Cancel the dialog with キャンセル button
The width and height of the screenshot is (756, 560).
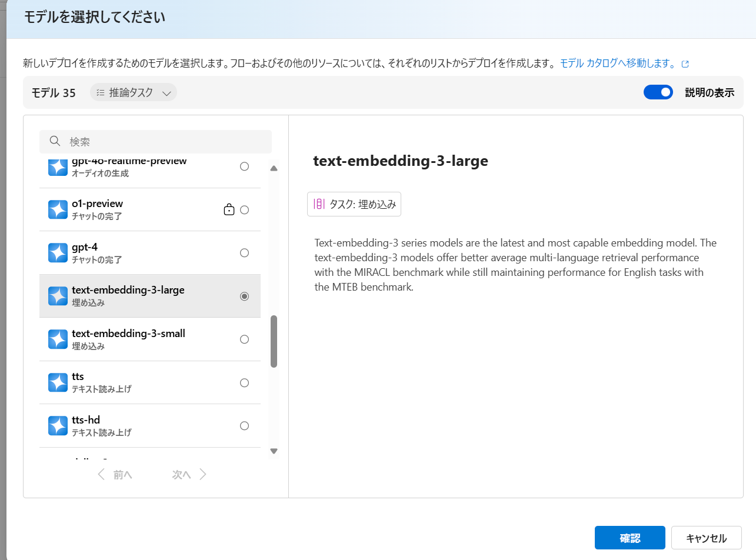706,538
